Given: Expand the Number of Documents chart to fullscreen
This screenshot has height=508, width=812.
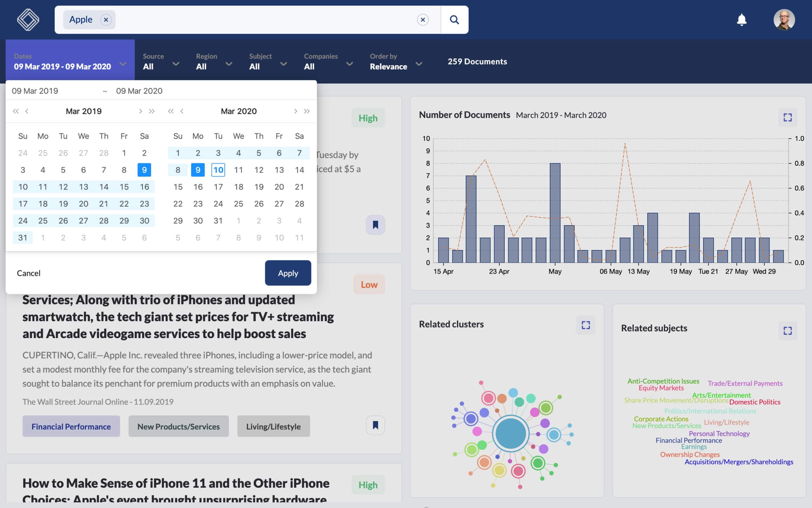Looking at the screenshot, I should [x=787, y=118].
